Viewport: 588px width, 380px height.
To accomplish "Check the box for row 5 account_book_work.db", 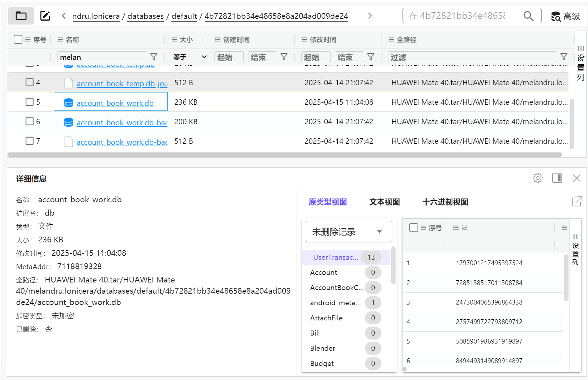I will point(30,102).
